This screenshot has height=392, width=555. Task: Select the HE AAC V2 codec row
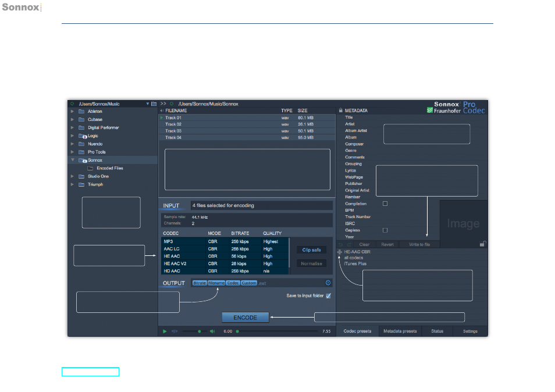pyautogui.click(x=225, y=263)
